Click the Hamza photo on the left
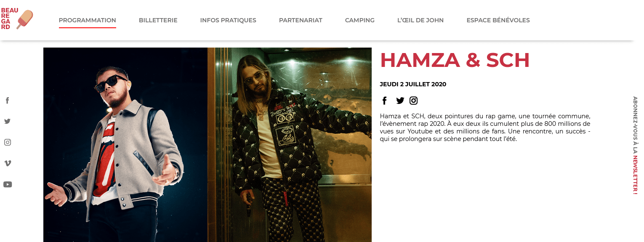Viewport: 644px width, 242px height. [x=125, y=145]
